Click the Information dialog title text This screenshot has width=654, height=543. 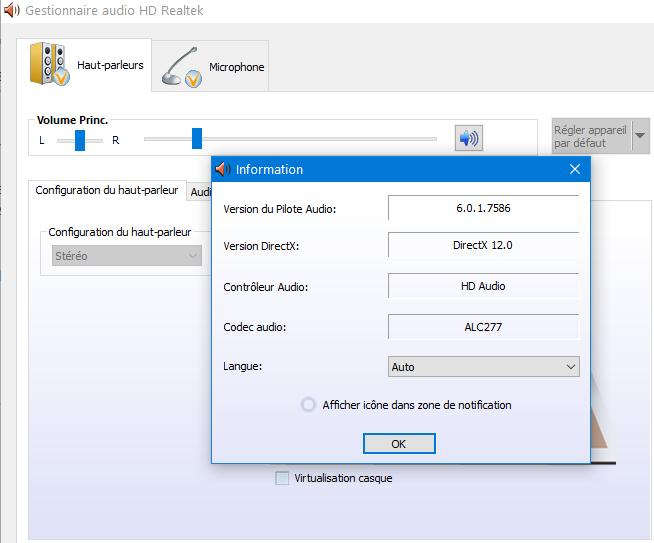pyautogui.click(x=269, y=169)
